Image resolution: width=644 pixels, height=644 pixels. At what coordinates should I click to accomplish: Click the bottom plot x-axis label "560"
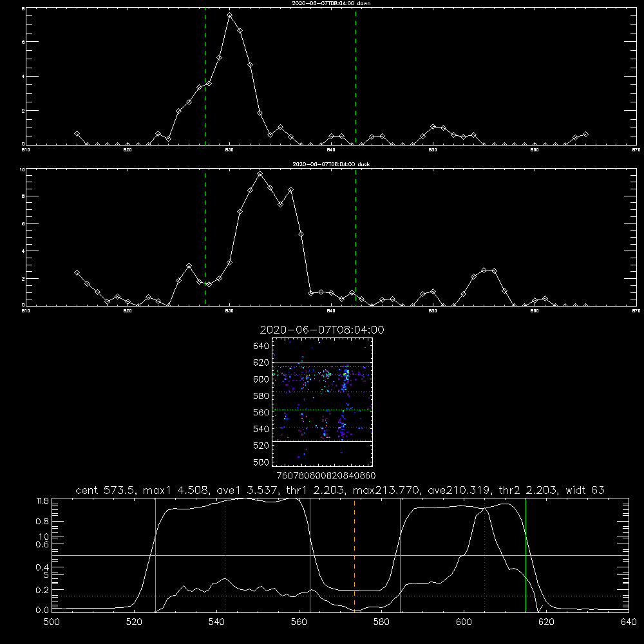click(x=299, y=622)
